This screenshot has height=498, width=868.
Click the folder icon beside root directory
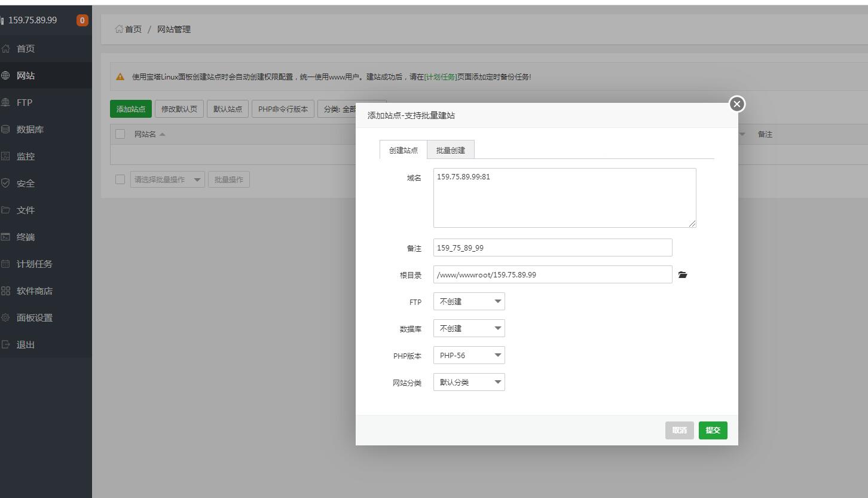683,275
